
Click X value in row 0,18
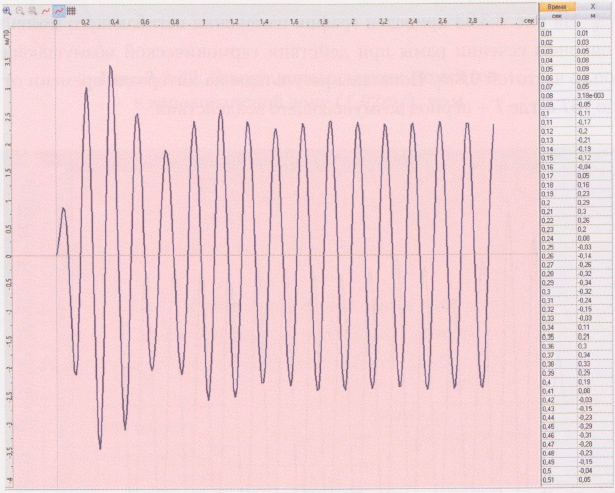tap(592, 185)
